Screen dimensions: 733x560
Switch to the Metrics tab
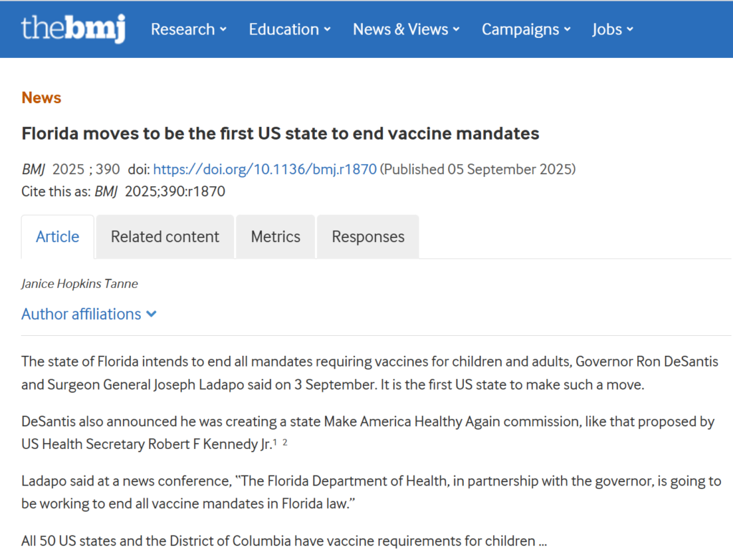point(276,236)
